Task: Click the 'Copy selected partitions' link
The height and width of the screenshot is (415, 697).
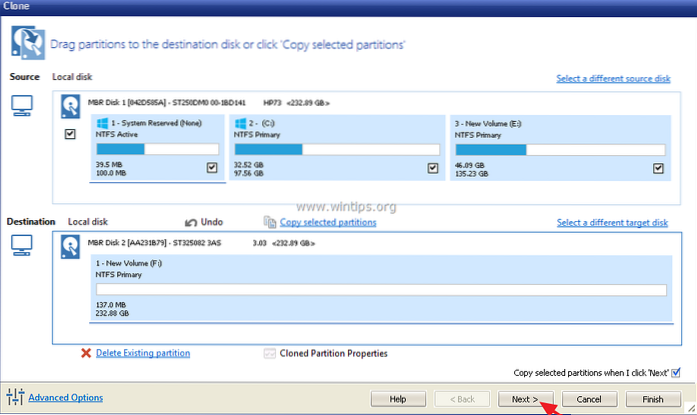Action: pos(328,222)
